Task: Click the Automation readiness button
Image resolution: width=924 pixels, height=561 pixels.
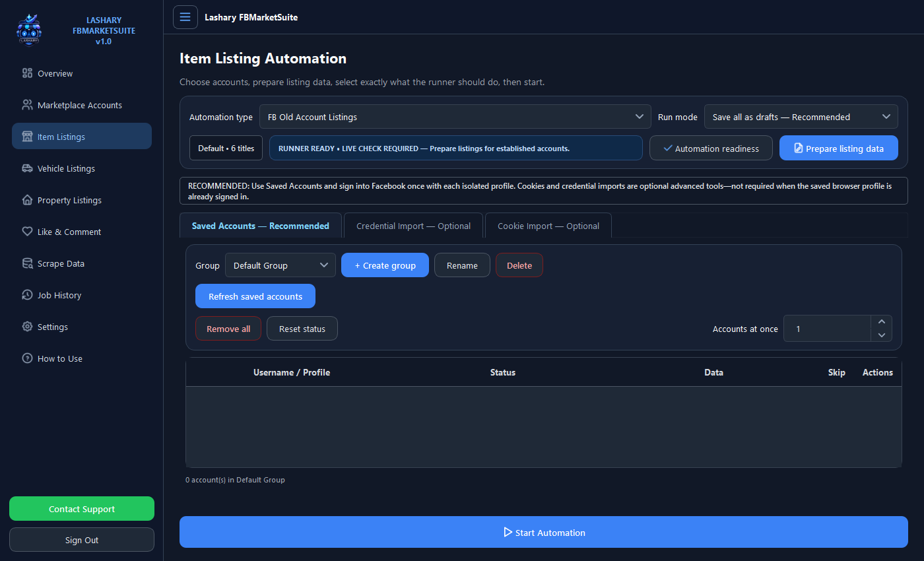Action: coord(711,148)
